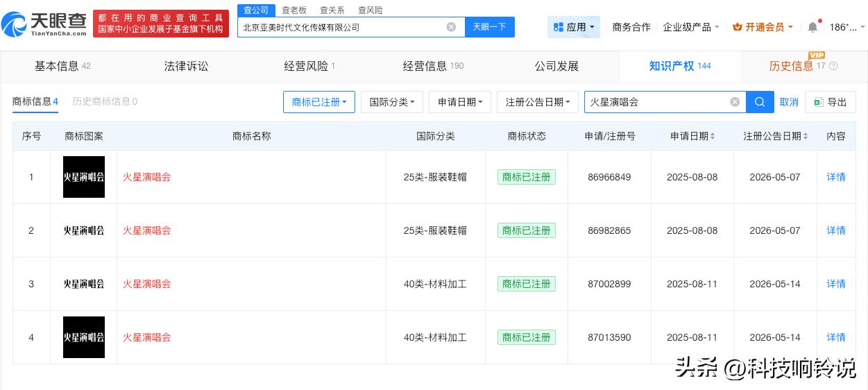Click the magnifier trademark search button
Screen dimensions: 868x390
pos(760,102)
